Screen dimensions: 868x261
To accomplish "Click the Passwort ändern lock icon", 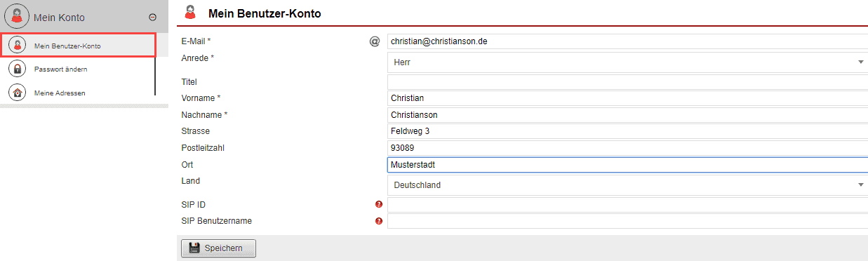I will point(18,69).
